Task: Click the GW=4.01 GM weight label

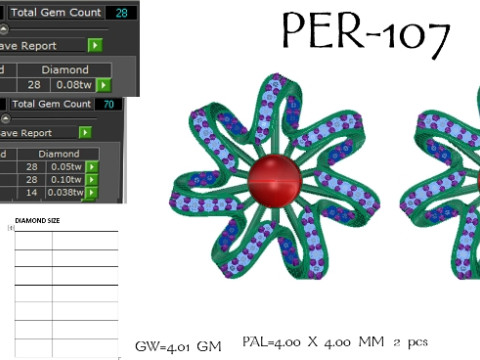Action: click(178, 347)
